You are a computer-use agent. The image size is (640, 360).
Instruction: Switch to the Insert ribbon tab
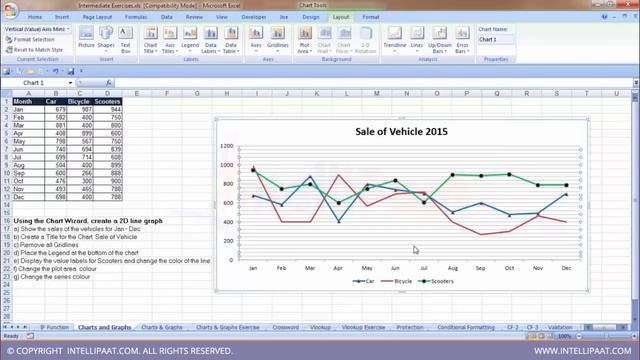[x=62, y=17]
